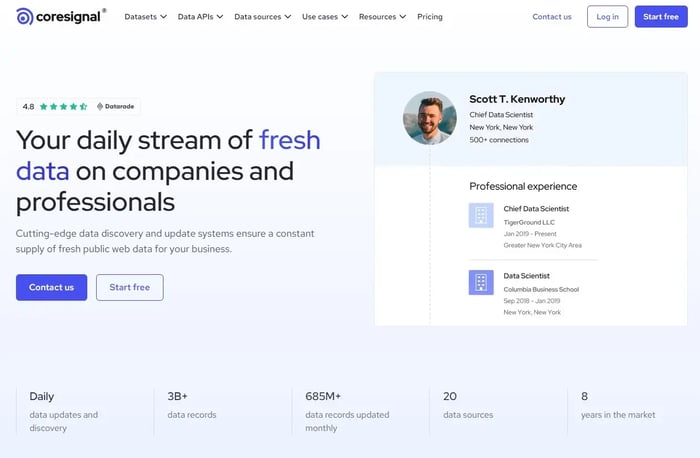Viewport: 700px width, 458px height.
Task: Expand the Datasets dropdown menu
Action: [145, 17]
